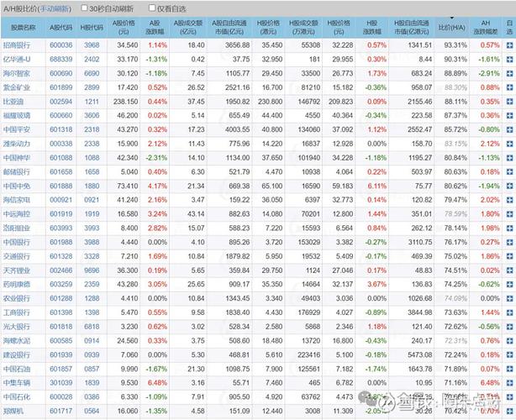Sort table by A股成交额(亿元) header
This screenshot has height=420, width=516.
coord(188,28)
